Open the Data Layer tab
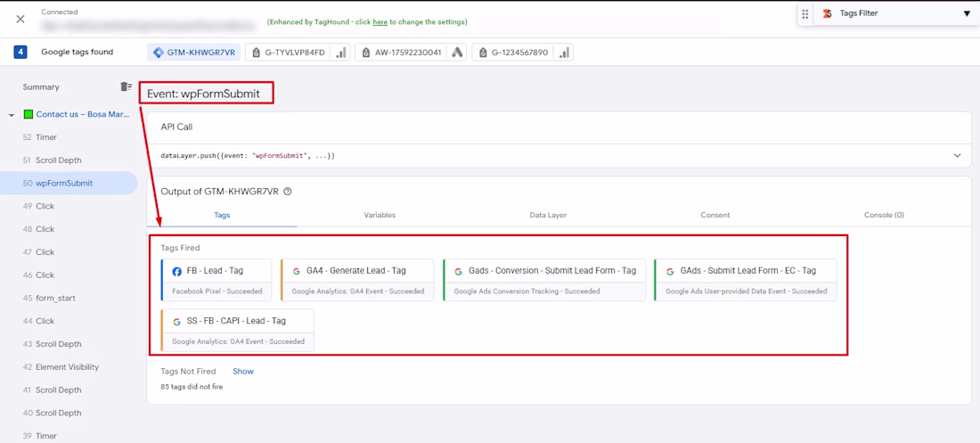Viewport: 980px width, 443px height. coord(548,215)
